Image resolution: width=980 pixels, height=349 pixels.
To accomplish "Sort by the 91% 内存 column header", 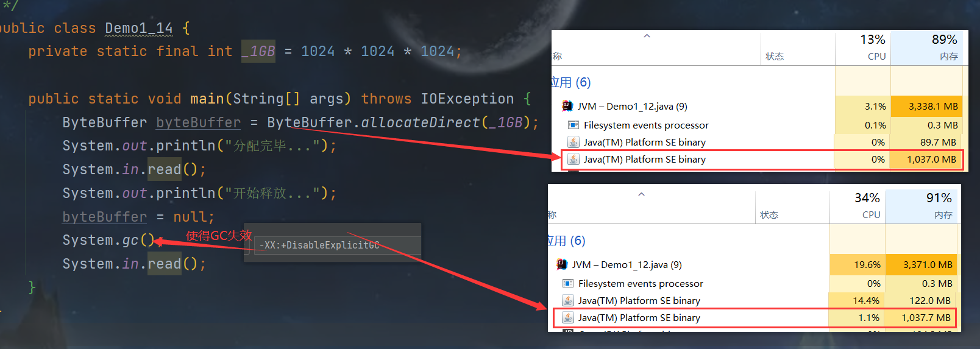I will point(921,206).
